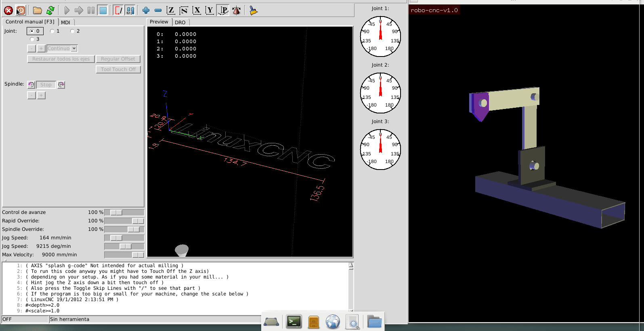This screenshot has width=644, height=331.
Task: Increase spindle speed with plus button
Action: 41,95
